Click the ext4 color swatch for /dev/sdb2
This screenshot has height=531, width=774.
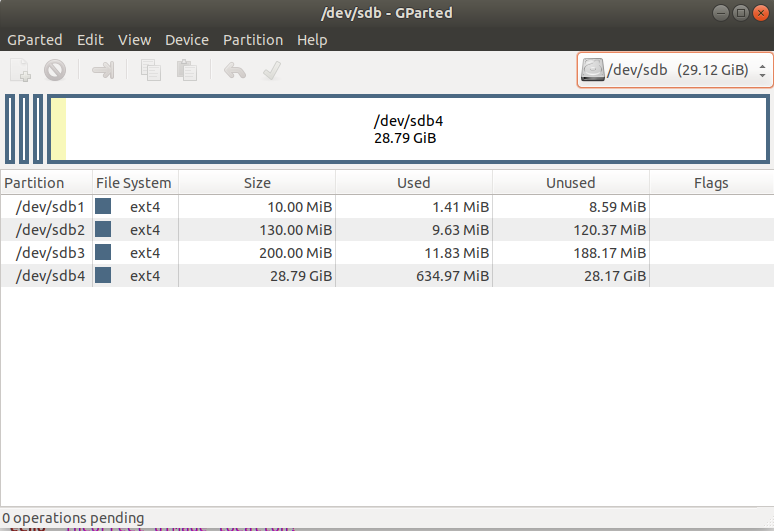pyautogui.click(x=103, y=229)
